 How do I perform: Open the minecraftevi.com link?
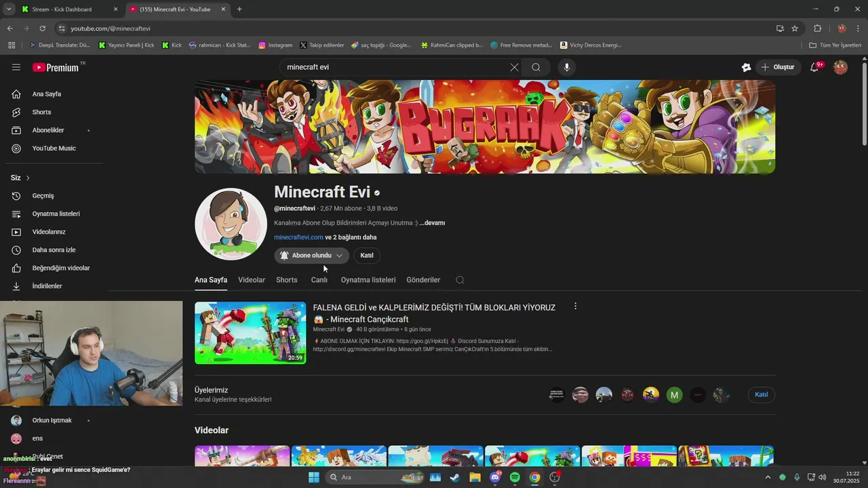click(298, 237)
